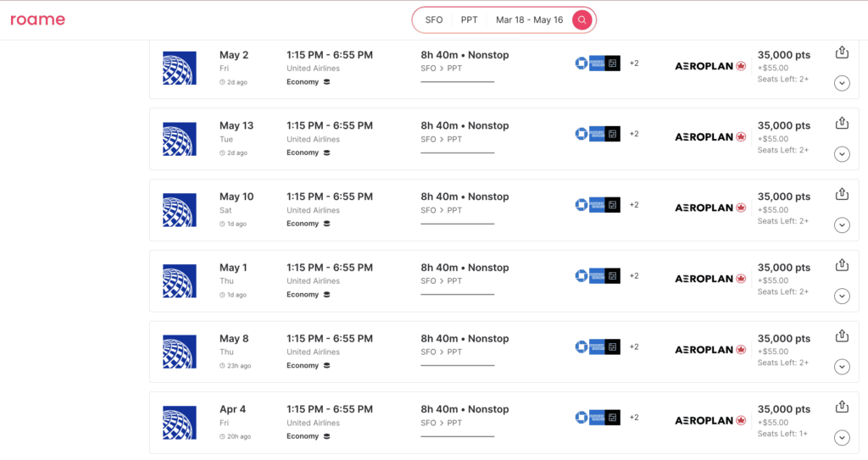Image resolution: width=868 pixels, height=460 pixels.
Task: Click the 35,000 pts price on Apr 4 flight
Action: tap(783, 409)
